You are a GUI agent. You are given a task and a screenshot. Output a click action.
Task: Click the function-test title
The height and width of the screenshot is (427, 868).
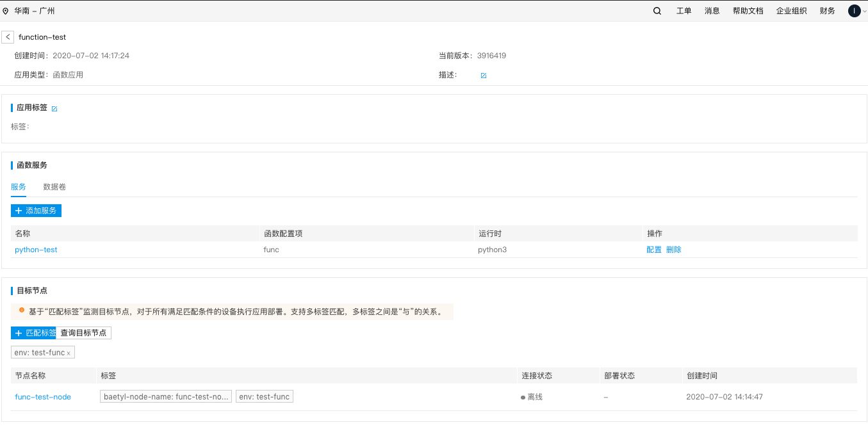[x=42, y=37]
